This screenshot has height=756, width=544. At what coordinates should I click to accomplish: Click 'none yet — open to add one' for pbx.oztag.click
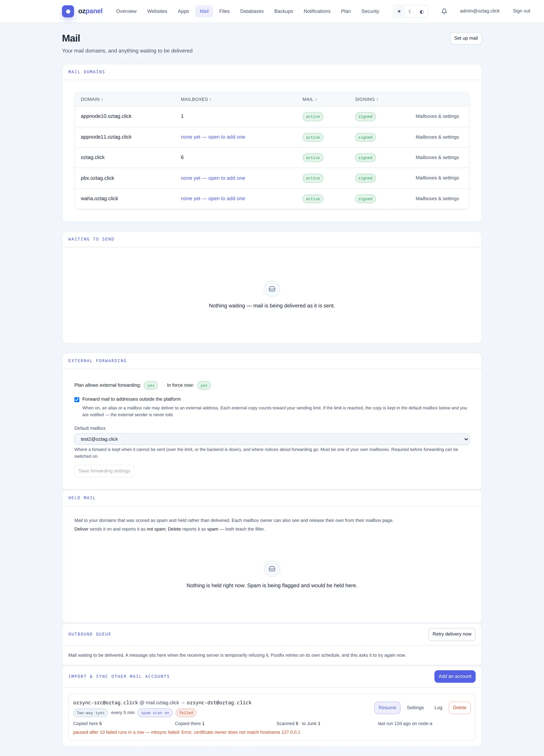coord(213,178)
